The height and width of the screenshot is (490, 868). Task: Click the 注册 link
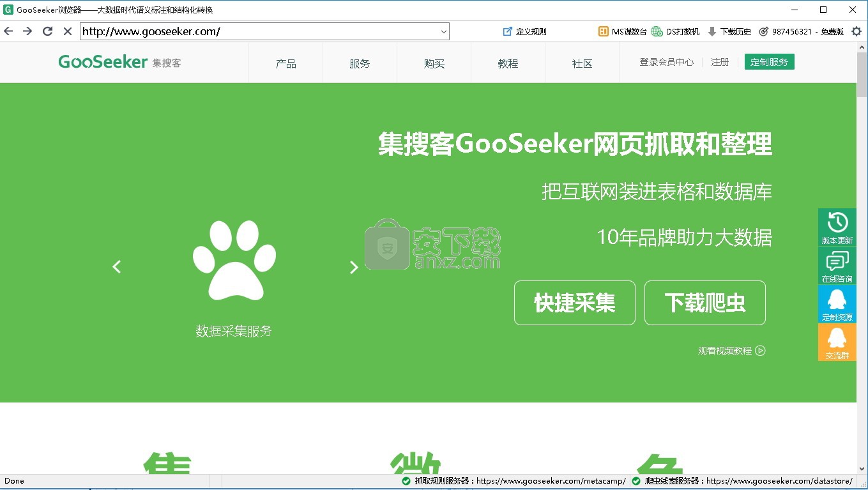720,62
